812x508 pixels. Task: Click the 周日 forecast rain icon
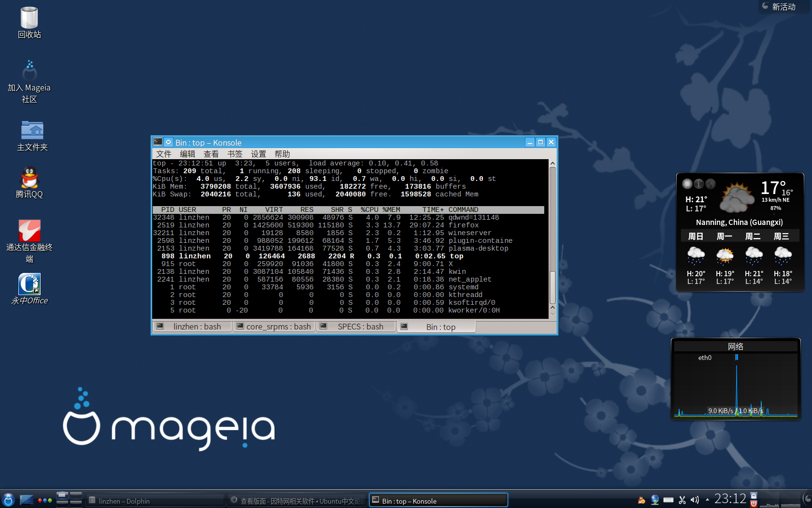tap(696, 254)
